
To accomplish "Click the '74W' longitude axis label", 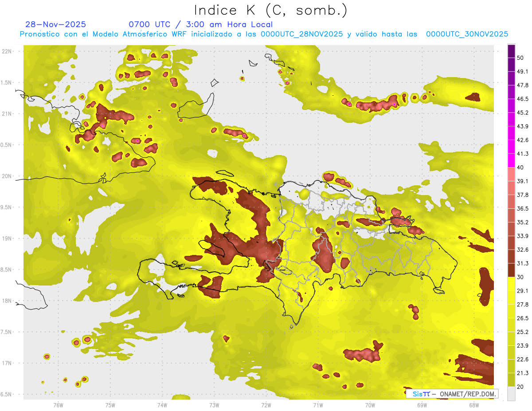I will (x=162, y=405).
